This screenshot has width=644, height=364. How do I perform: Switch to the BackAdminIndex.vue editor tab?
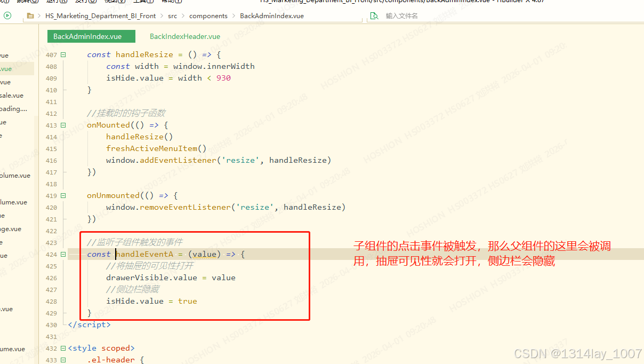(91, 36)
